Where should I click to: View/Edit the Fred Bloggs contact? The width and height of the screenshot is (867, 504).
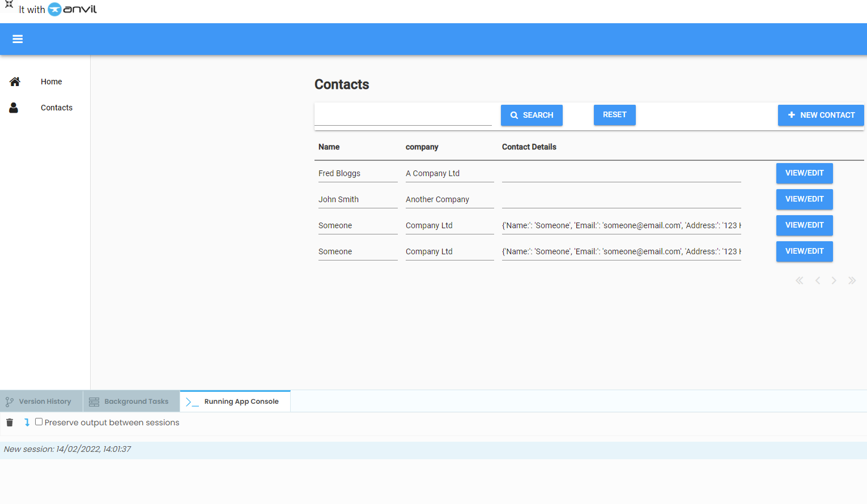[x=804, y=173]
